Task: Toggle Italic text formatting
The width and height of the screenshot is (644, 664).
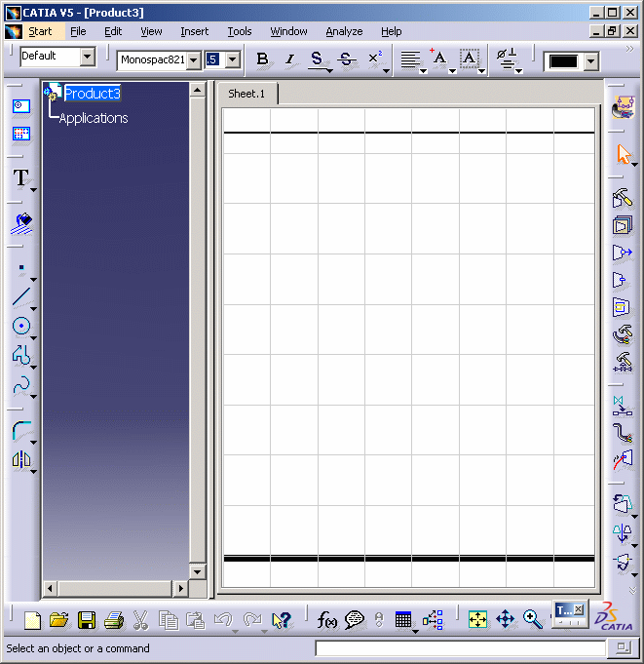Action: 289,59
